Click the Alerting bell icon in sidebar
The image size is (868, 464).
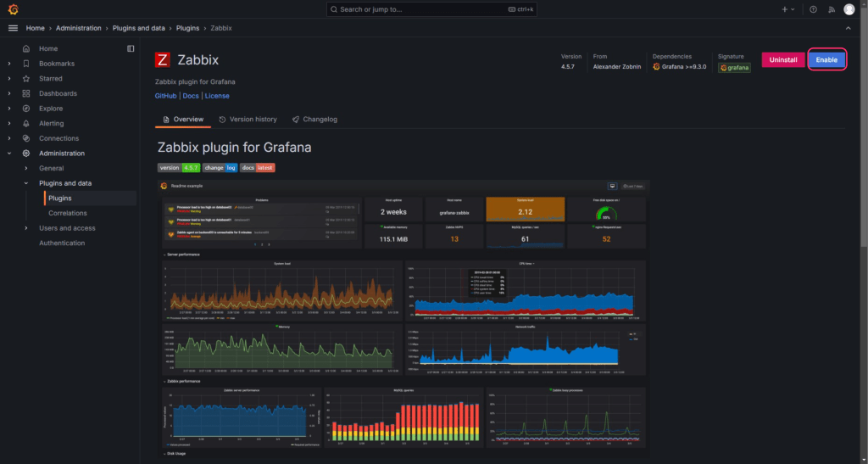click(26, 124)
